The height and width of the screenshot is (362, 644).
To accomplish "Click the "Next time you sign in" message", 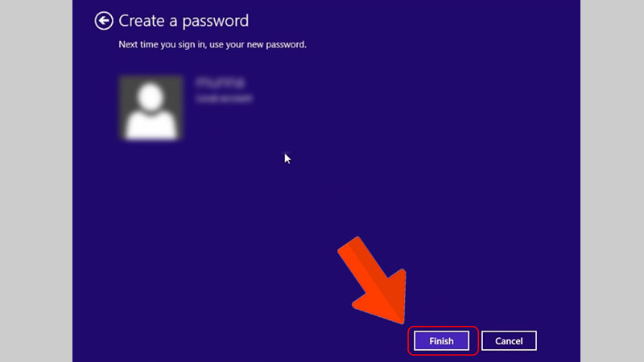I will pos(213,44).
